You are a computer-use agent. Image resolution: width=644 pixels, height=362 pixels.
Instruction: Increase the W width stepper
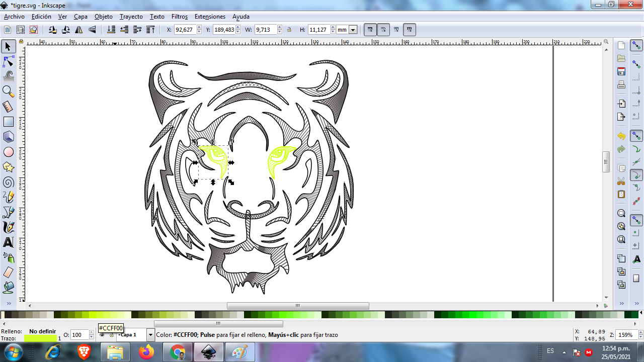click(x=280, y=28)
